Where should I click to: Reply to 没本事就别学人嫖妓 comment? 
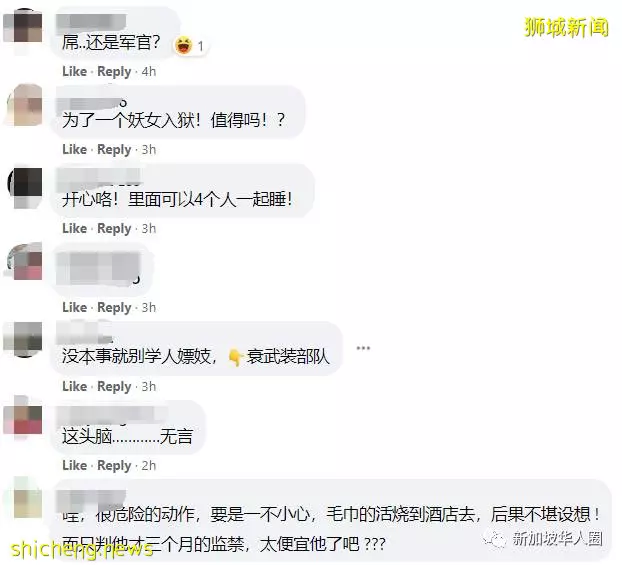click(114, 387)
